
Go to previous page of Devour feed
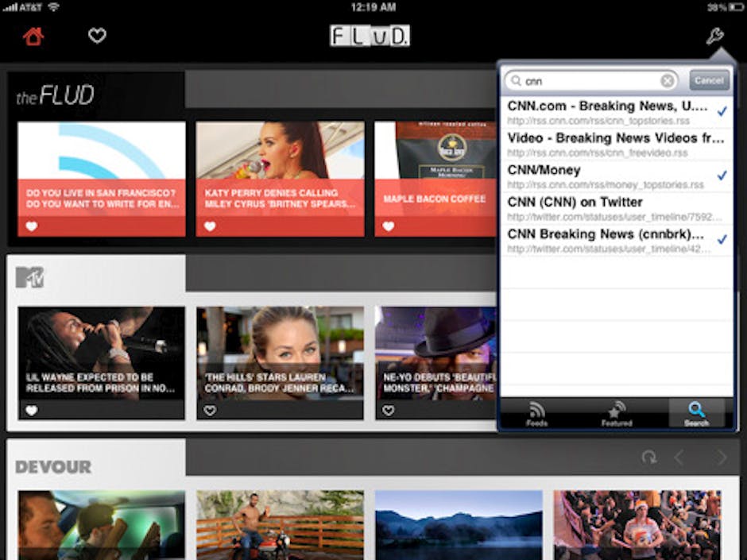679,458
